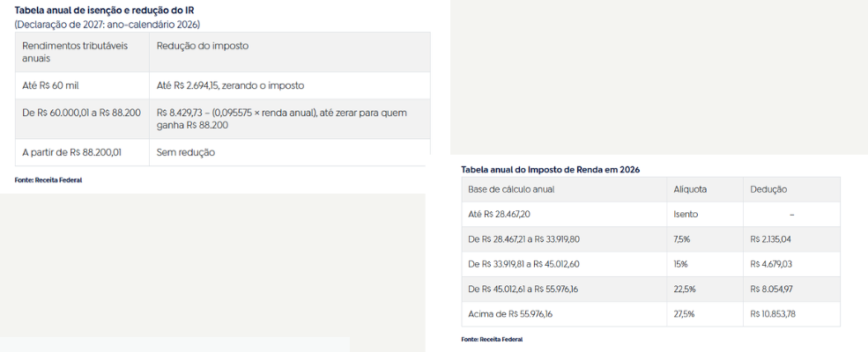Click 'Fonte: Receita Federal' under the income tax table
Viewport: 868px width, 352px height.
(x=492, y=339)
